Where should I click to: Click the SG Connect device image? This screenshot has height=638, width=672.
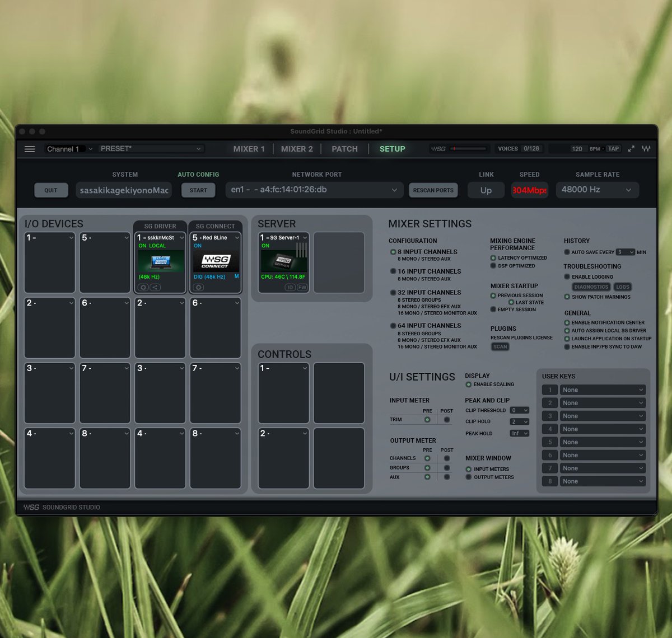click(216, 261)
